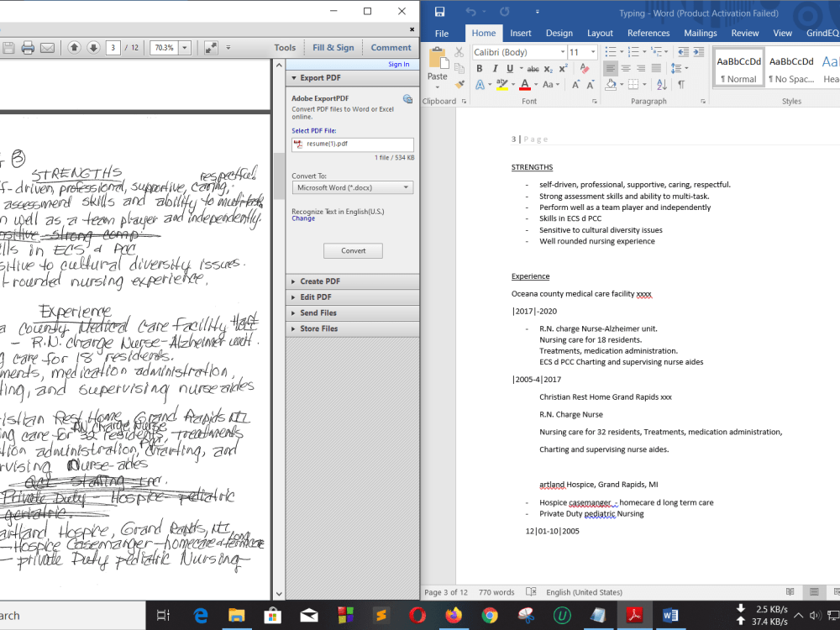Viewport: 840px width, 630px height.
Task: Toggle Italic formatting
Action: [x=495, y=69]
